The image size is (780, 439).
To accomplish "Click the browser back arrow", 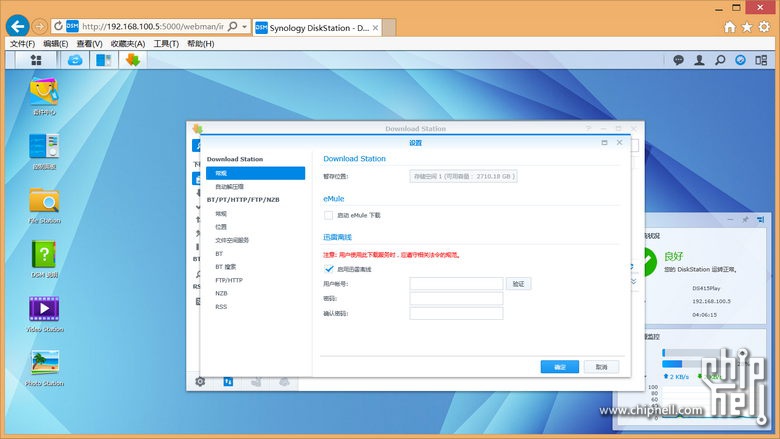I will [17, 26].
